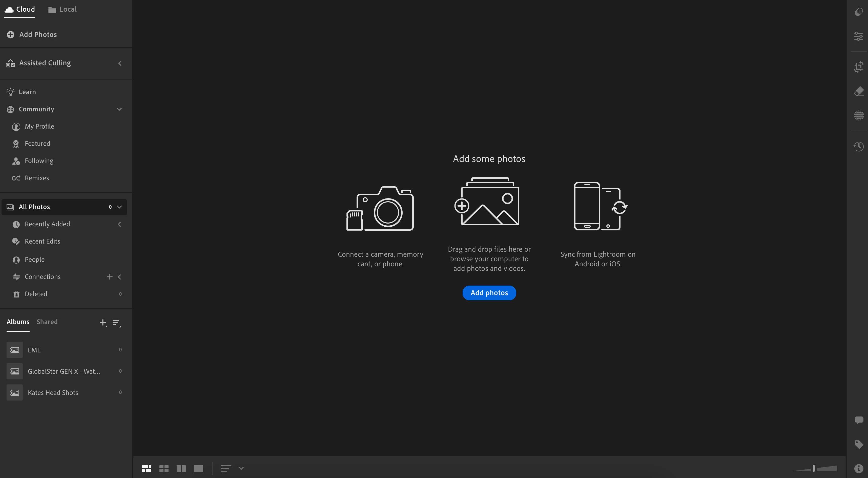868x478 pixels.
Task: Open the Masking tool
Action: click(859, 115)
